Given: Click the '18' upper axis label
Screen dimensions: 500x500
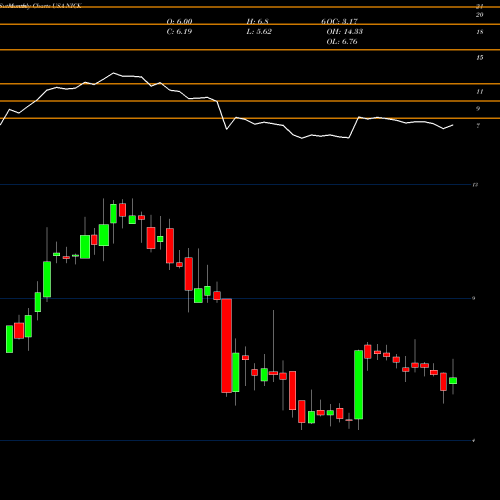Looking at the screenshot, I should 480,32.
